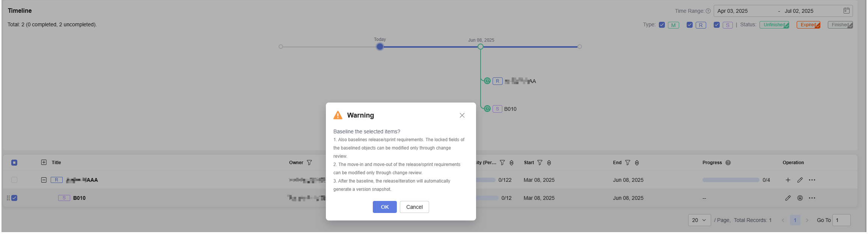Close the Warning dialog with X
The width and height of the screenshot is (868, 234).
pos(462,115)
